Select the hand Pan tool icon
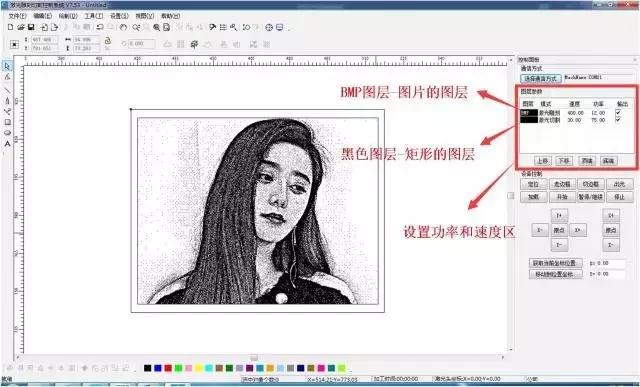 point(124,27)
